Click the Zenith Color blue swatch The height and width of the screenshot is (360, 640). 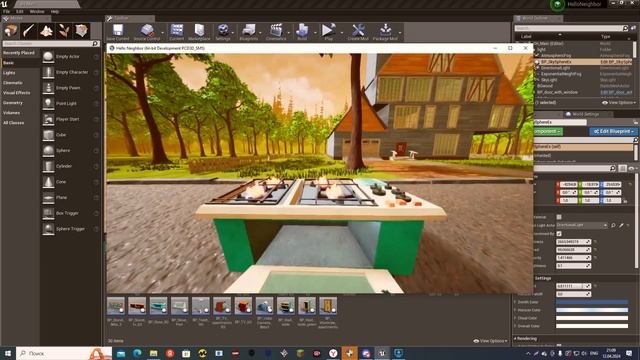click(592, 302)
